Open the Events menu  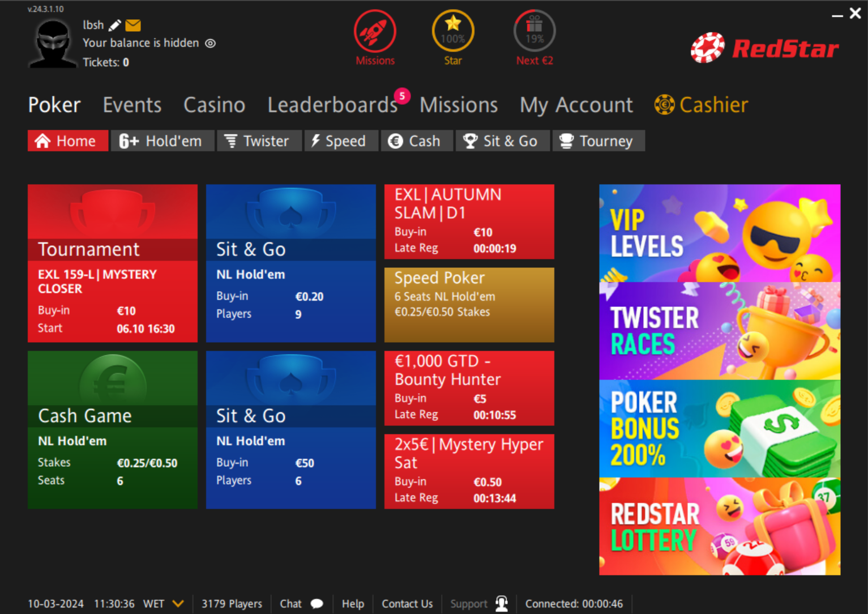click(x=132, y=105)
